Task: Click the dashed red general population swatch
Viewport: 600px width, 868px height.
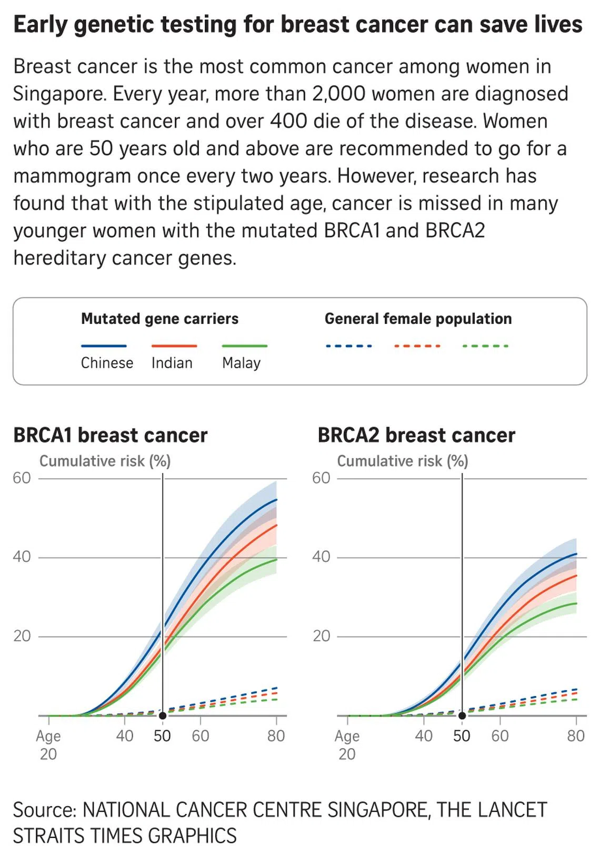Action: tap(417, 346)
